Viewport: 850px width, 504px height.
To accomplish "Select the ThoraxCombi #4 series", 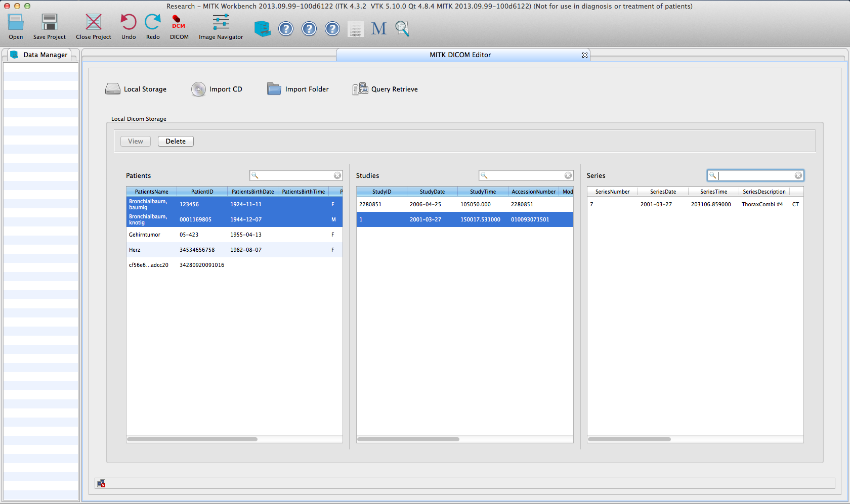I will coord(695,204).
